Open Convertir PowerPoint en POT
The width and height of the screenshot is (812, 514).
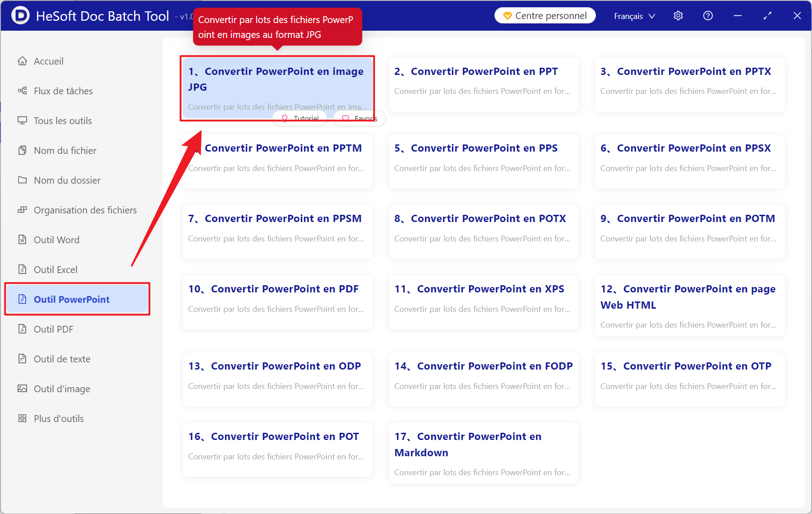(277, 449)
